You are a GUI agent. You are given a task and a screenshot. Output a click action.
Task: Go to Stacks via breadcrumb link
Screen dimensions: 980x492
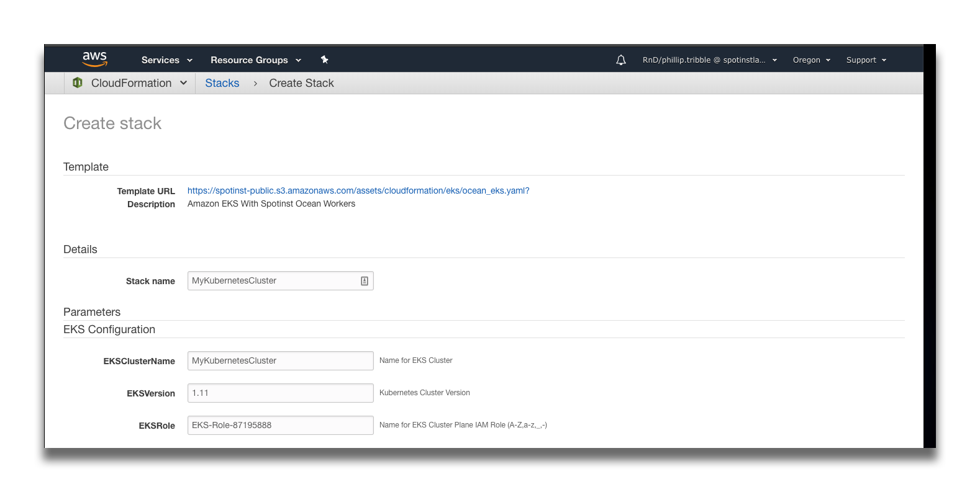(222, 83)
